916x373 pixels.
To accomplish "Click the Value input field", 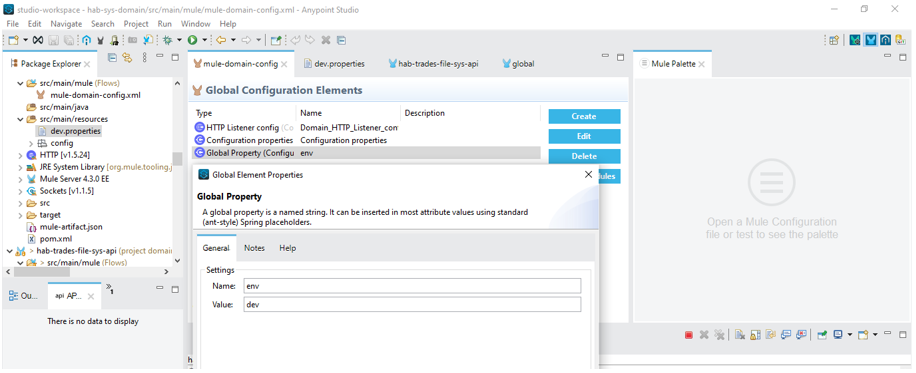I will (x=412, y=305).
